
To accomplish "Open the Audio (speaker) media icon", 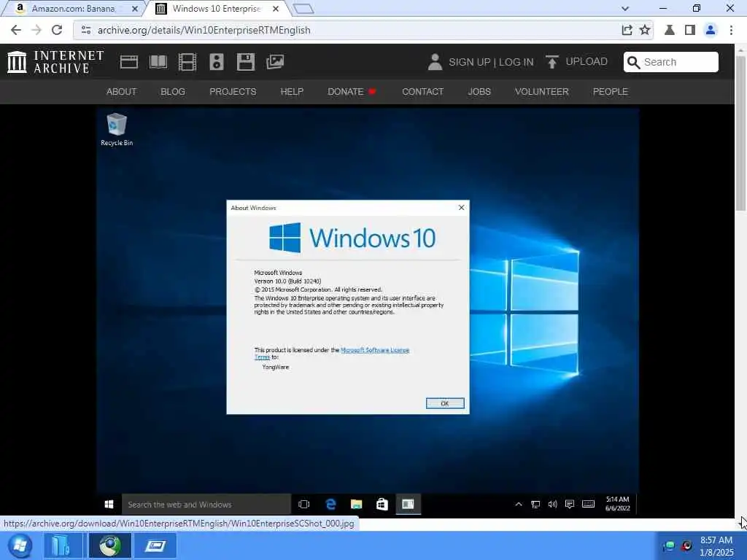I will (x=216, y=62).
